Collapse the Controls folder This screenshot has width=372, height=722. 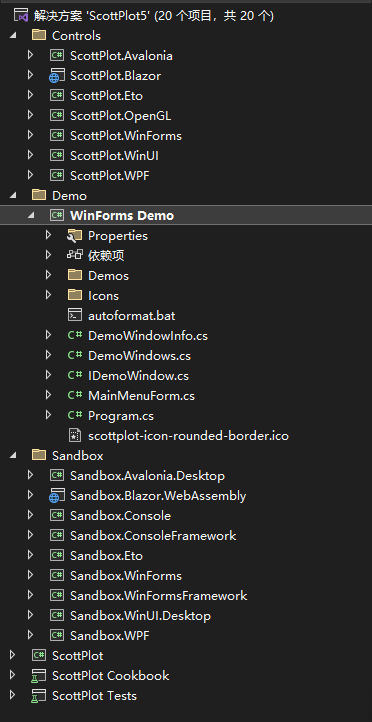(x=12, y=35)
